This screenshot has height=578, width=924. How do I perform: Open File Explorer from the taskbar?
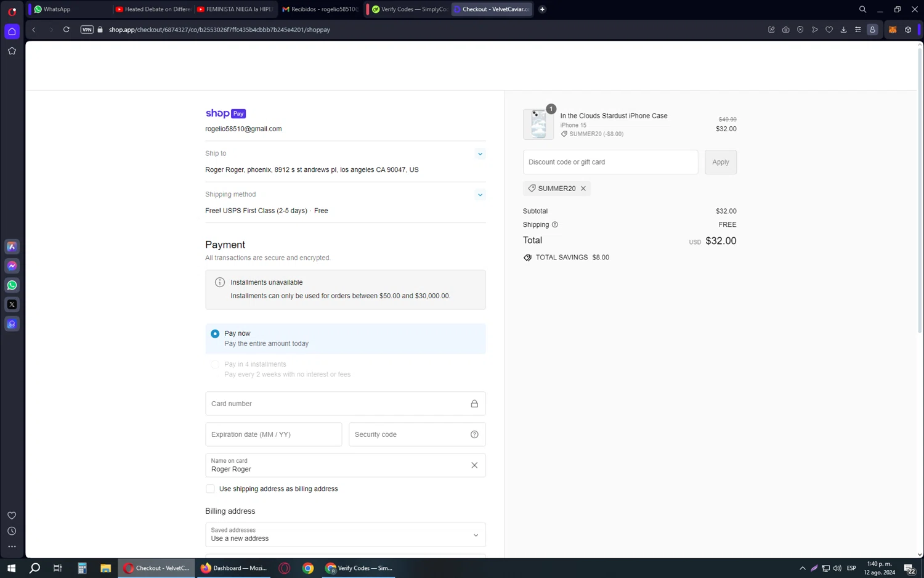(x=105, y=568)
